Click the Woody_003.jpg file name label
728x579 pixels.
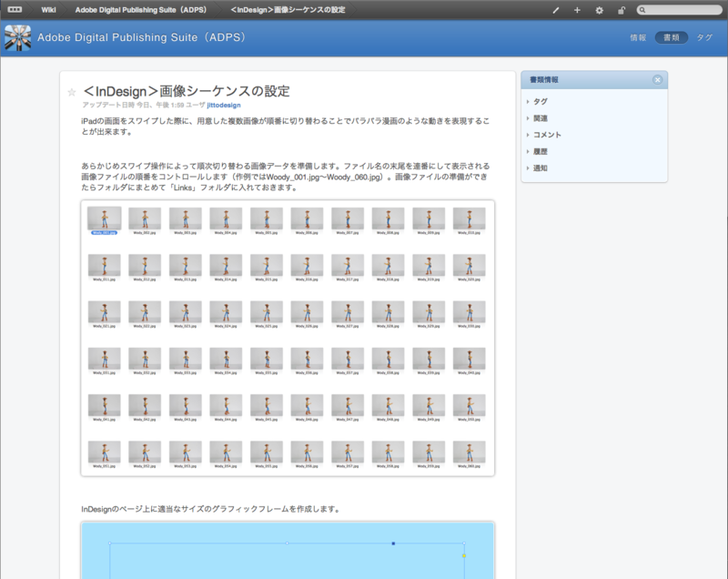coord(186,233)
